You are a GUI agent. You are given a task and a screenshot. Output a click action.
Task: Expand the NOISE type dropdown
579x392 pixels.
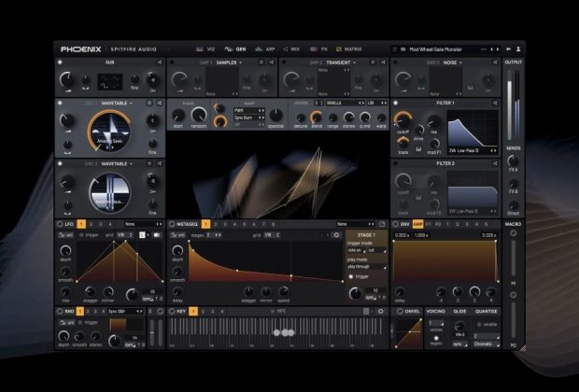point(452,63)
